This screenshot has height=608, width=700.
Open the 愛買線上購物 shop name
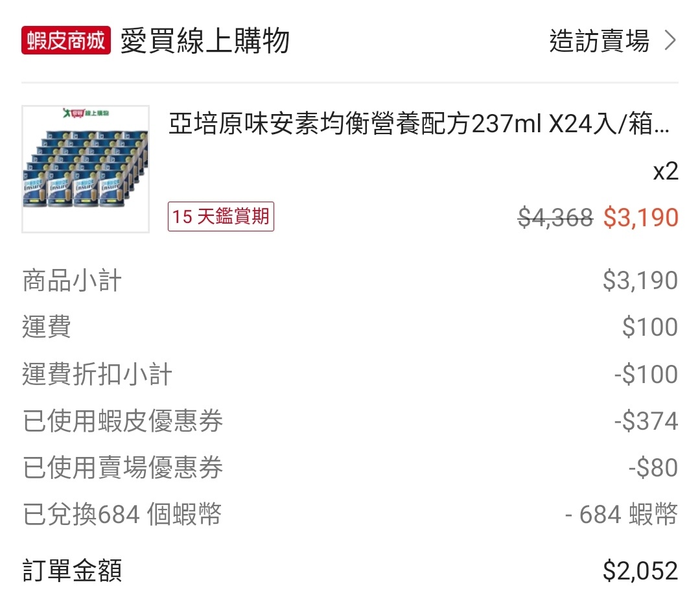[205, 41]
